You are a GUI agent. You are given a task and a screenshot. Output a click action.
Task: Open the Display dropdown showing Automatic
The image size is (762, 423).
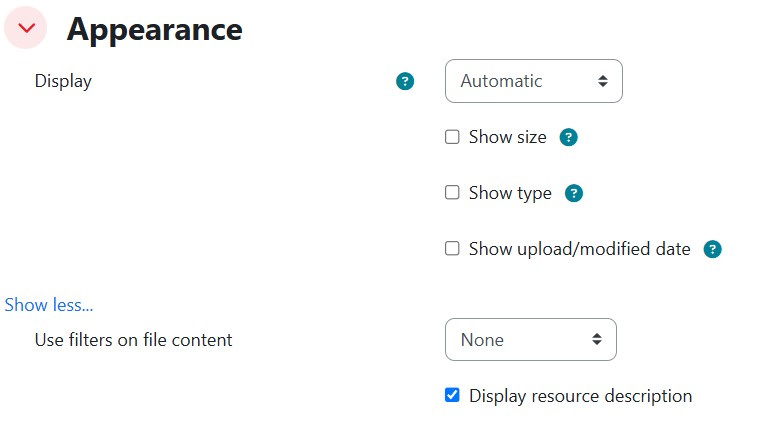[x=533, y=81]
